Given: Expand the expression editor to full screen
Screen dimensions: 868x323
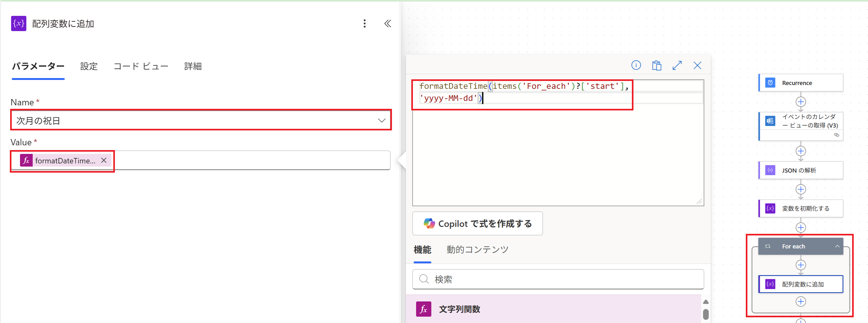Looking at the screenshot, I should (677, 65).
